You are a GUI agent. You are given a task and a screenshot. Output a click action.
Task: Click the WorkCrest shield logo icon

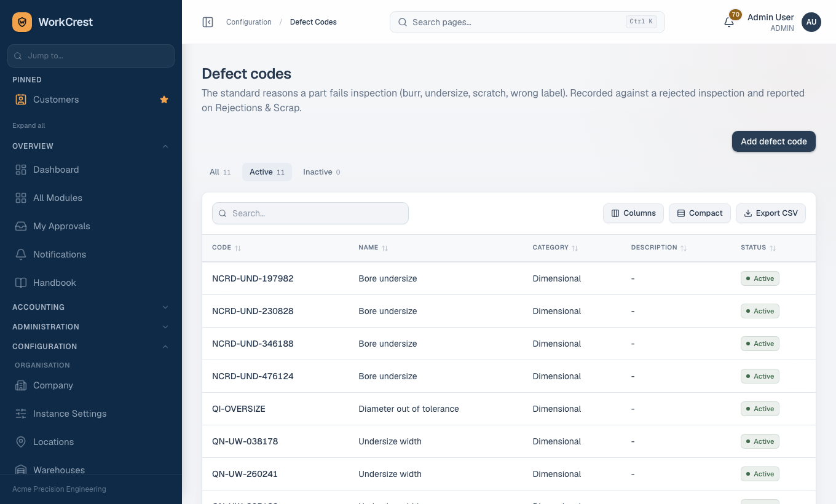(x=22, y=22)
